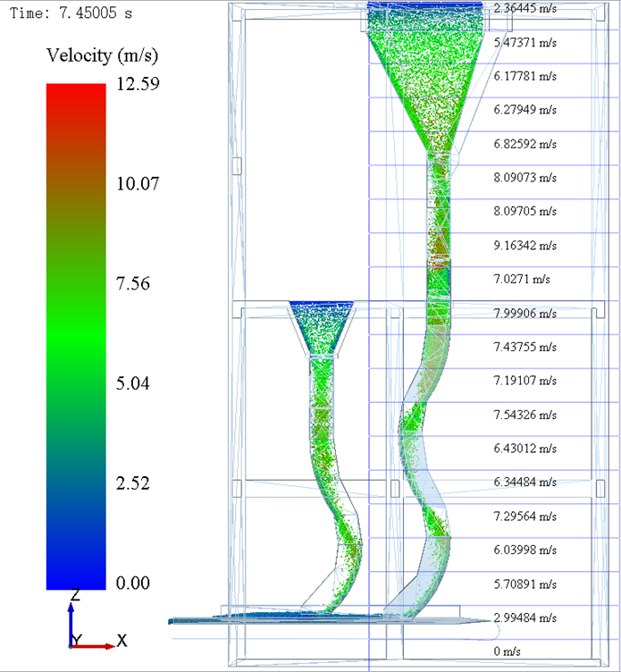Click the 7.29564 m/s bin label
This screenshot has width=621, height=672.
(x=525, y=516)
